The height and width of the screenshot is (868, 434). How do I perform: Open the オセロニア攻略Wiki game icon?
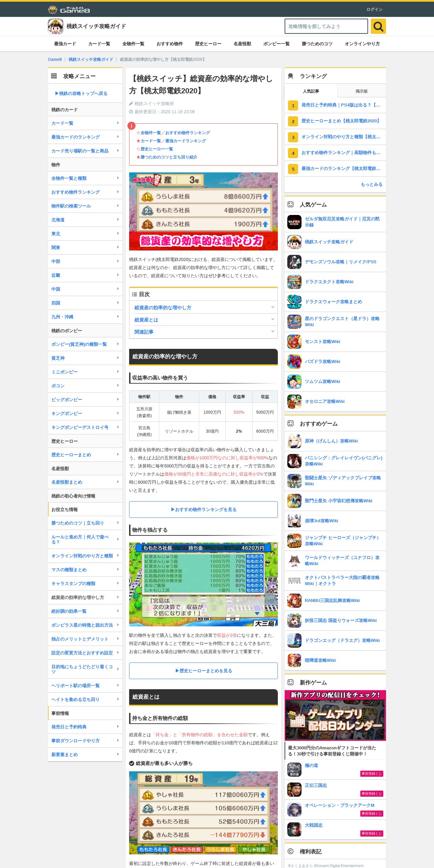click(x=294, y=402)
